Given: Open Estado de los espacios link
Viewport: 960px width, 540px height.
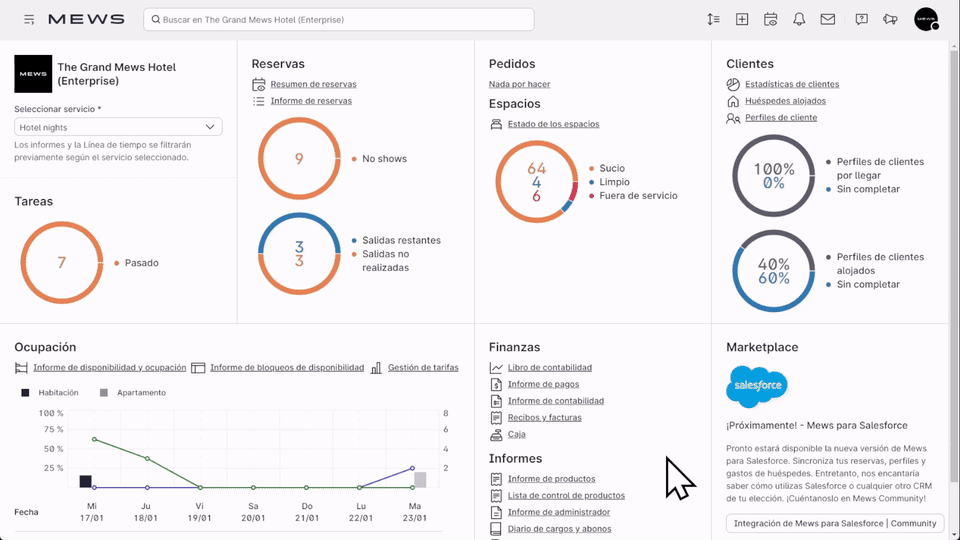Looking at the screenshot, I should point(553,124).
